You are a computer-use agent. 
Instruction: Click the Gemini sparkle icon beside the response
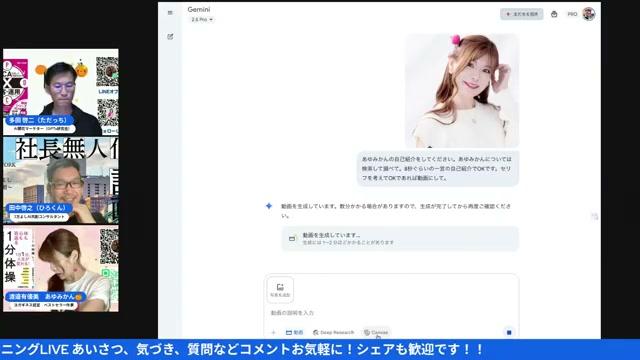[x=269, y=206]
